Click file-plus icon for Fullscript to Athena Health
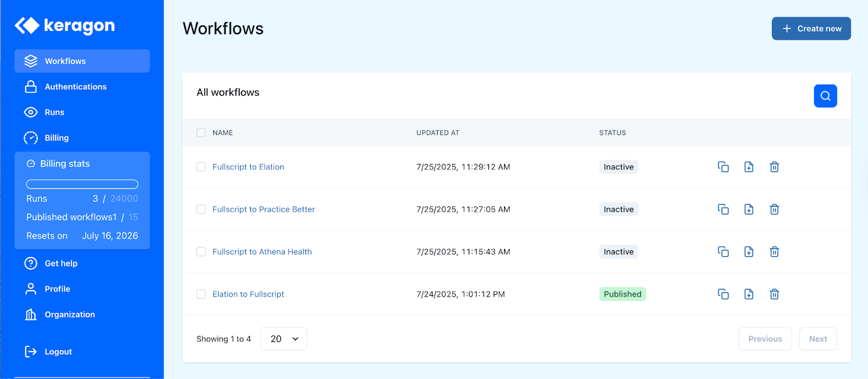Image resolution: width=868 pixels, height=379 pixels. point(749,251)
